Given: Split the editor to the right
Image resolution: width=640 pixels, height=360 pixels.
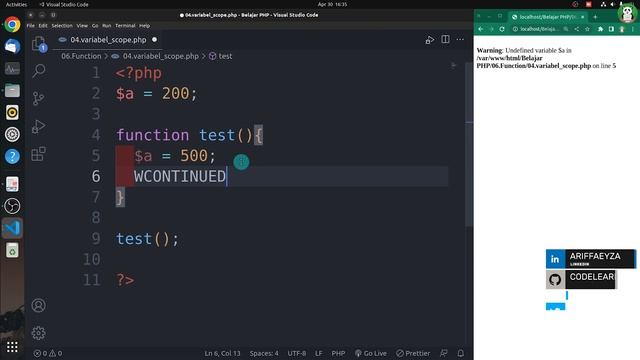Looking at the screenshot, I should [x=445, y=40].
